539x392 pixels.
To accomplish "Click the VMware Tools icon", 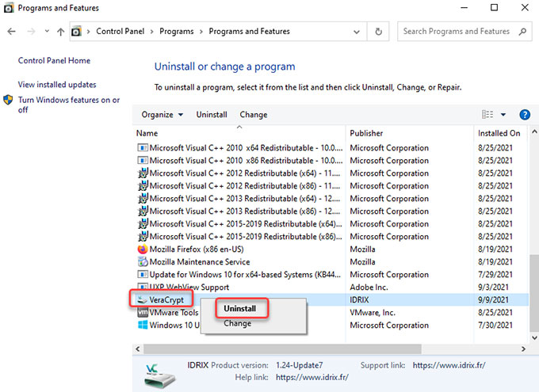I will click(143, 312).
